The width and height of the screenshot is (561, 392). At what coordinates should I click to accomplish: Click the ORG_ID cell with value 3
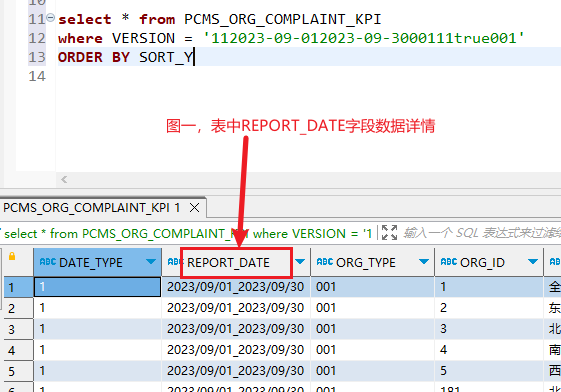click(489, 329)
